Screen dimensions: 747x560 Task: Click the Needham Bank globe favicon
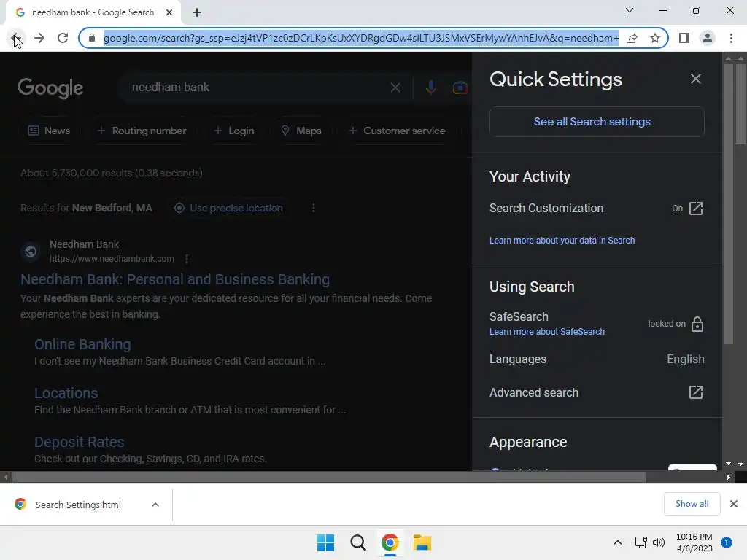tap(31, 252)
